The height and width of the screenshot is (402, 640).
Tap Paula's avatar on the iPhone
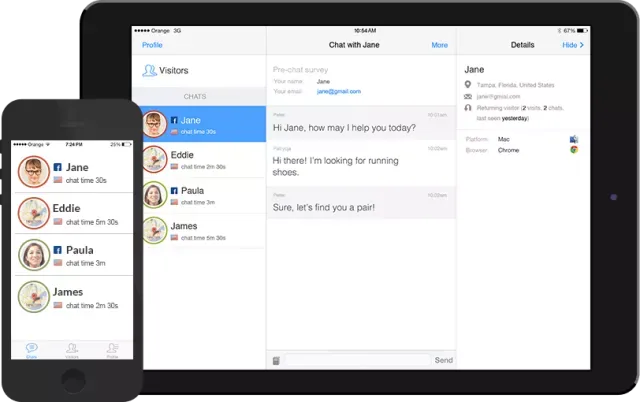34,255
